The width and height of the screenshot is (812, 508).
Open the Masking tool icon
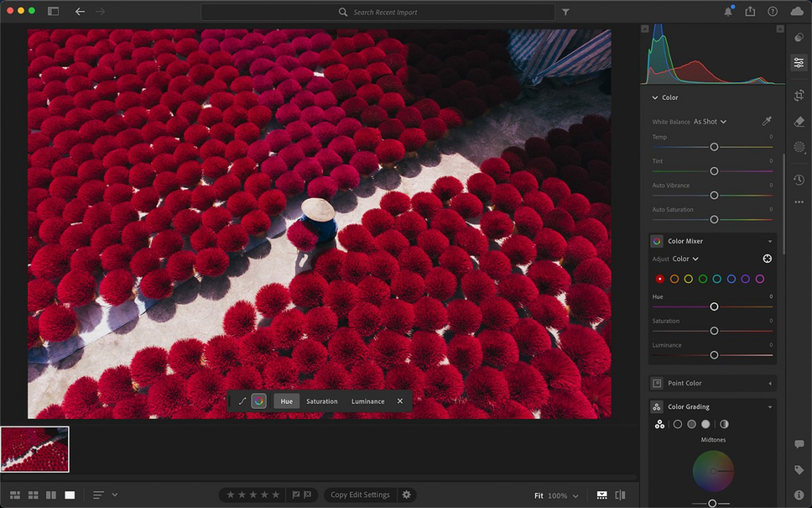799,147
